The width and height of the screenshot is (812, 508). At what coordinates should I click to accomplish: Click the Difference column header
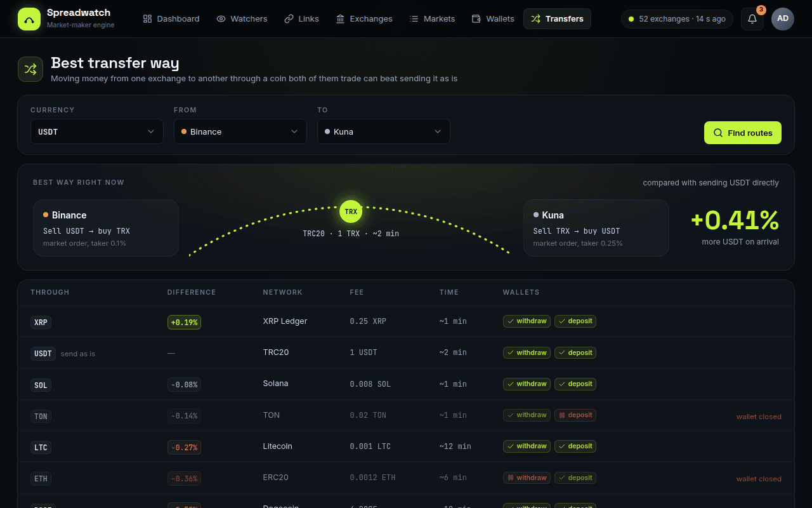point(192,292)
